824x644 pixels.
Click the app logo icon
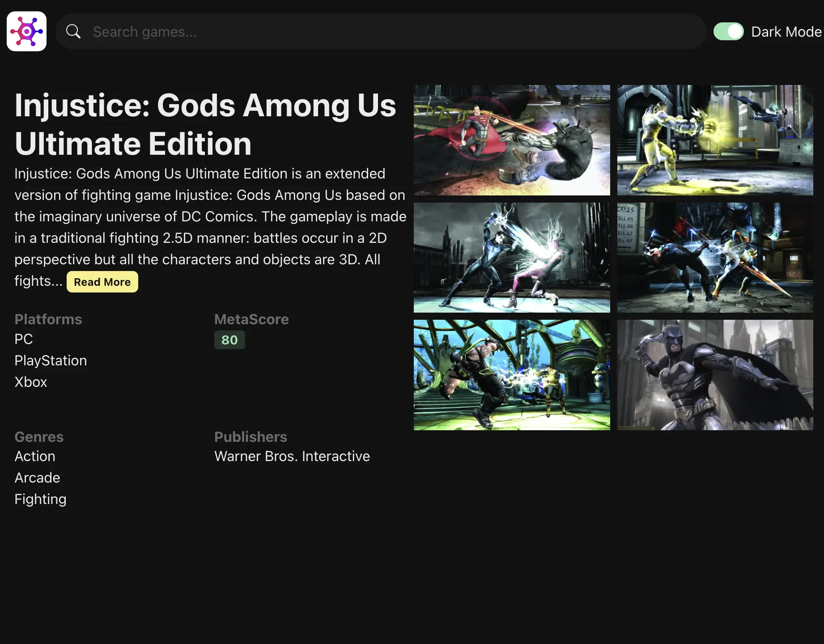(26, 31)
